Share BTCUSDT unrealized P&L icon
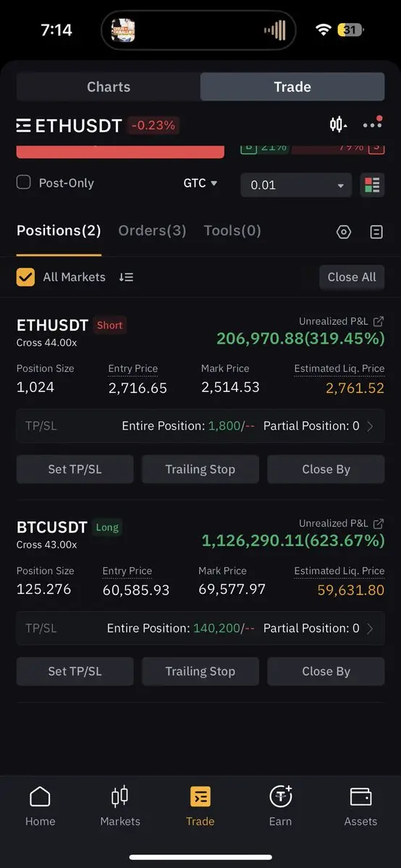This screenshot has width=401, height=868. click(379, 523)
